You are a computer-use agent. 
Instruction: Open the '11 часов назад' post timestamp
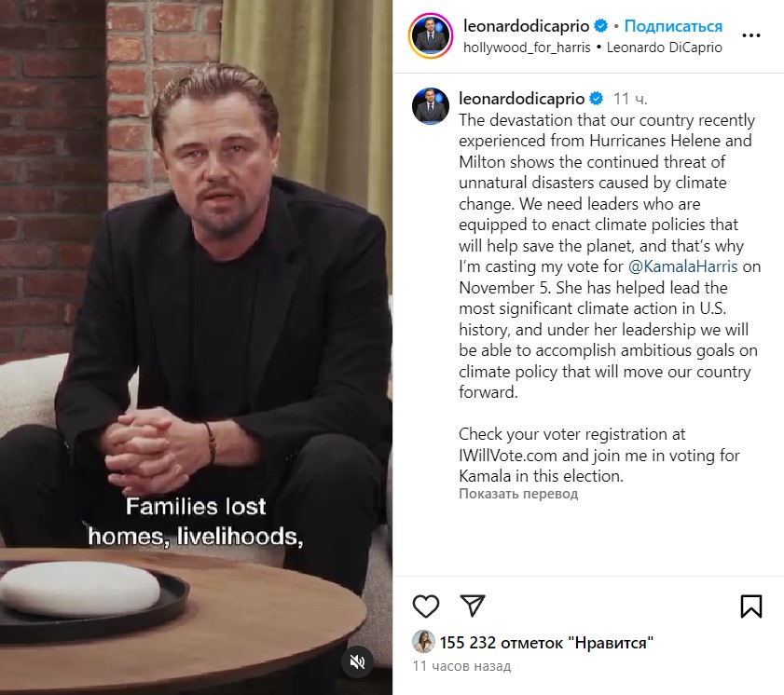coord(462,666)
